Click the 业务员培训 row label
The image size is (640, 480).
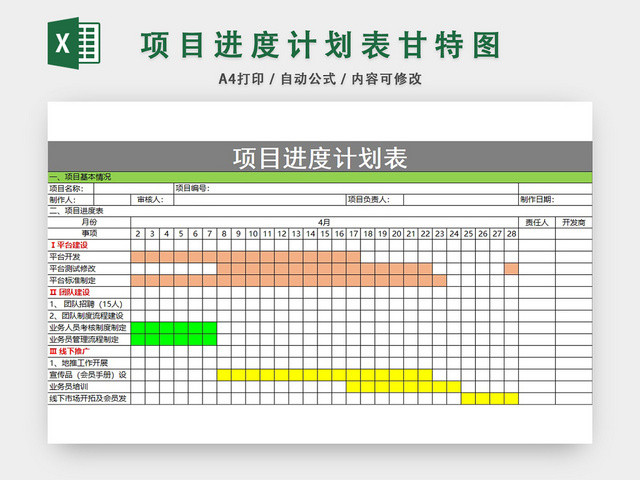[89, 387]
